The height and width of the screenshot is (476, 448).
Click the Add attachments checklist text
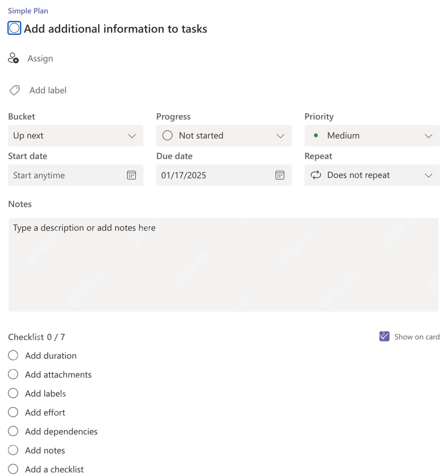(x=58, y=374)
